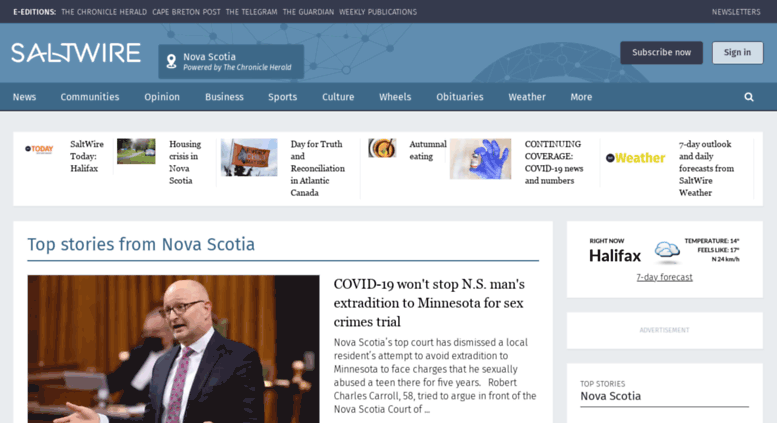Open the Wheels section
The height and width of the screenshot is (423, 777).
(x=395, y=97)
